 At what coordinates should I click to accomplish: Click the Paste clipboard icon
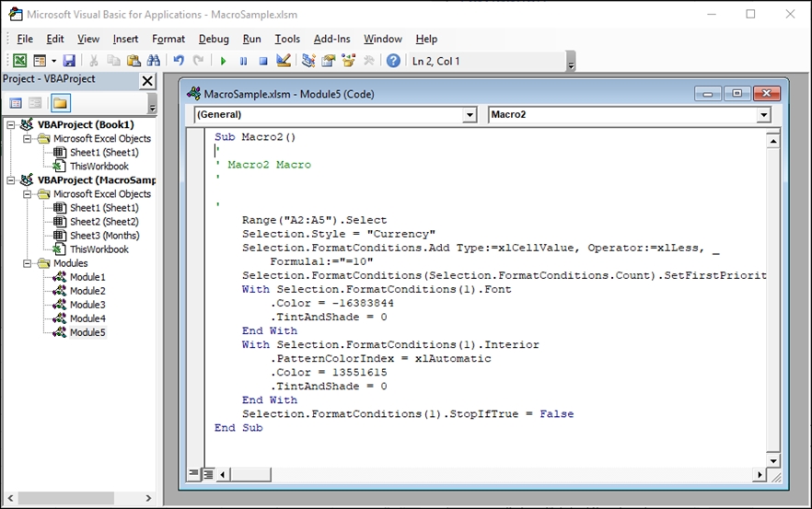[133, 61]
